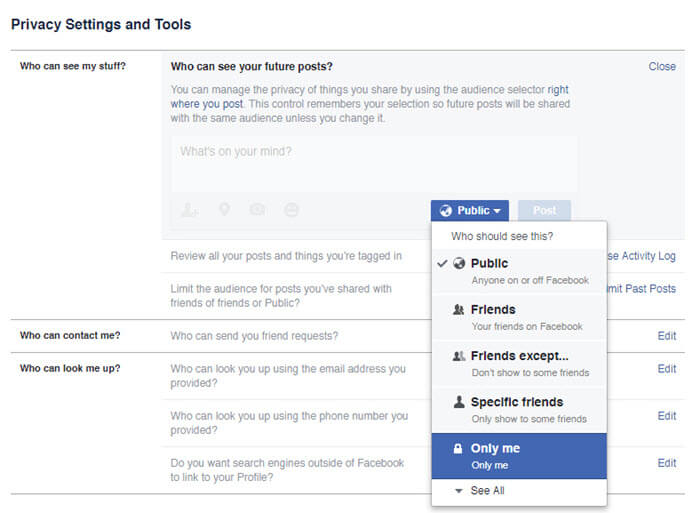The image size is (700, 513).
Task: Click the globe icon next to Public option
Action: pyautogui.click(x=459, y=264)
